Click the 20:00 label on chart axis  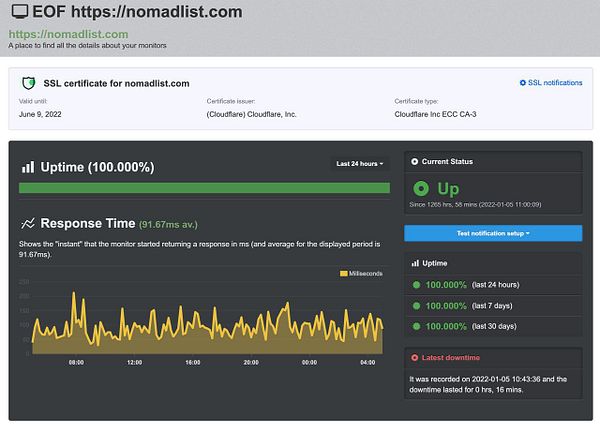(x=251, y=362)
